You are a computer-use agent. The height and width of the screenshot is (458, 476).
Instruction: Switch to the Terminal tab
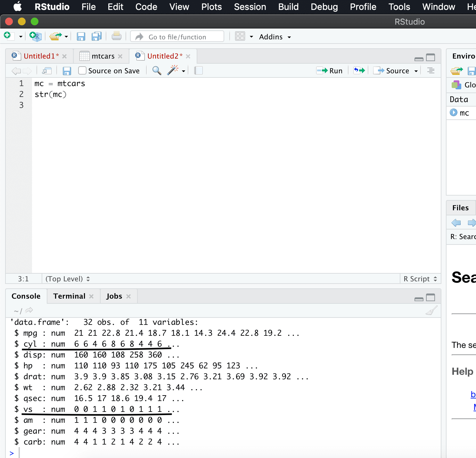69,296
